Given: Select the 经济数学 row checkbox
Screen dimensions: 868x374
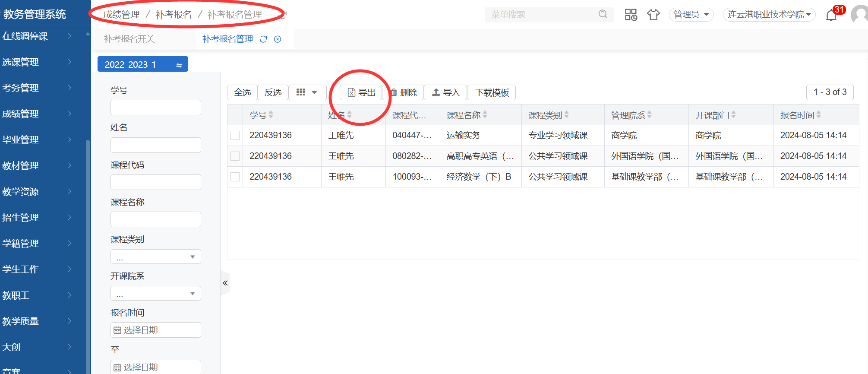Looking at the screenshot, I should (x=235, y=177).
